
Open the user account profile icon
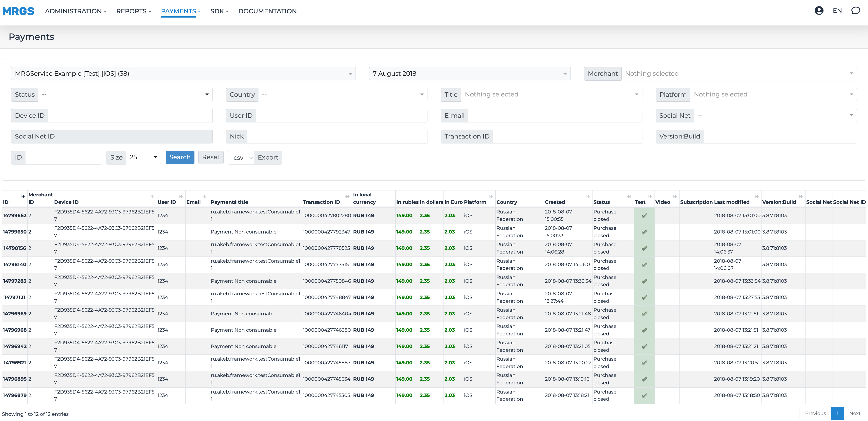pyautogui.click(x=819, y=11)
